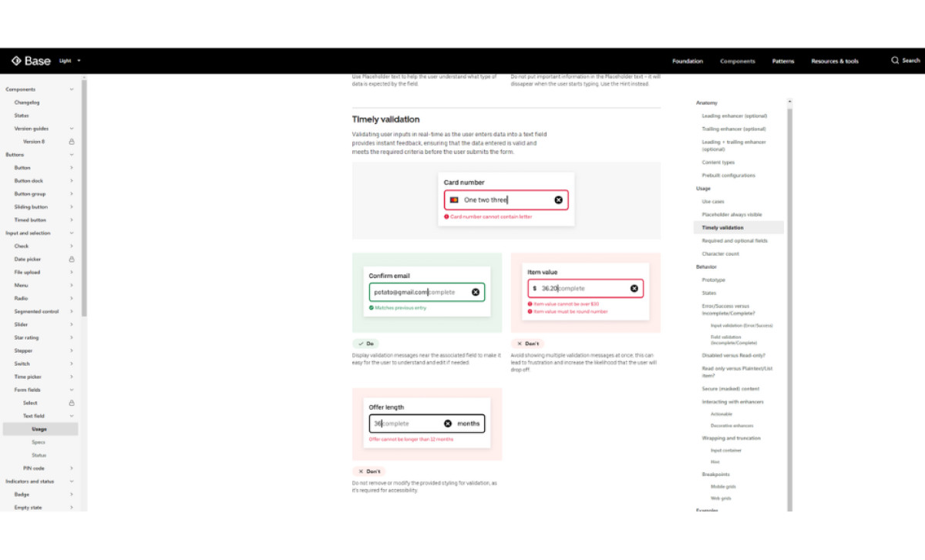Open the Foundation navigation menu

(687, 61)
